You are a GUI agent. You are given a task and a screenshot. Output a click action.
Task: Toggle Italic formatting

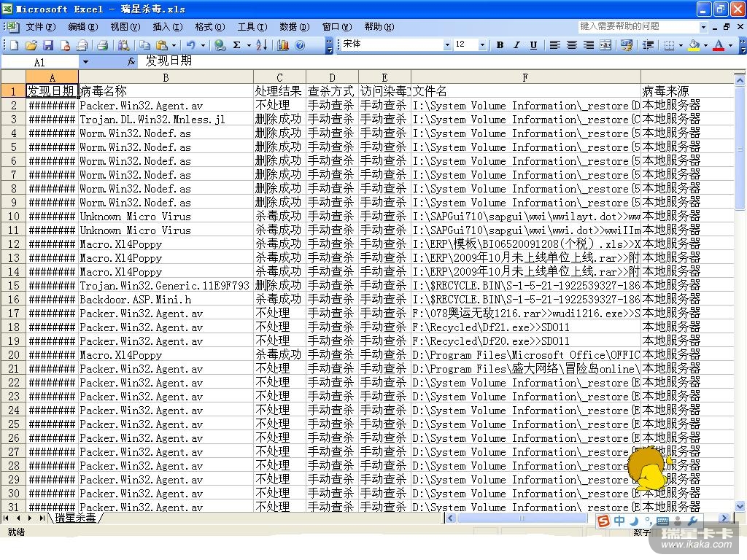coord(516,45)
